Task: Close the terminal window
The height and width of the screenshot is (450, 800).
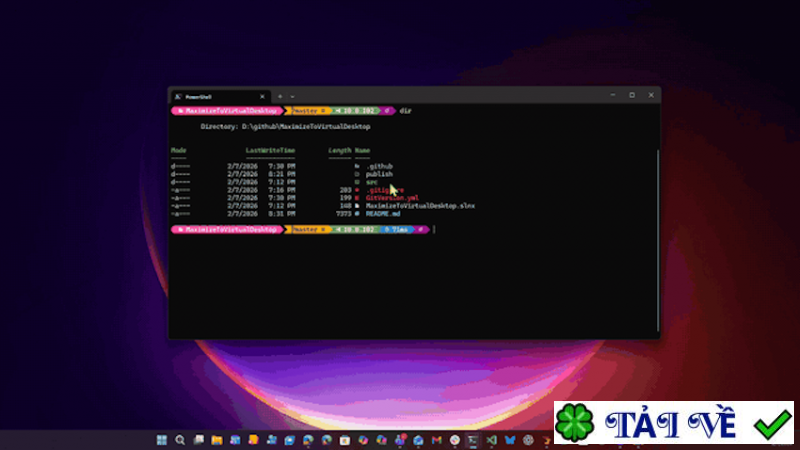Action: pos(651,95)
